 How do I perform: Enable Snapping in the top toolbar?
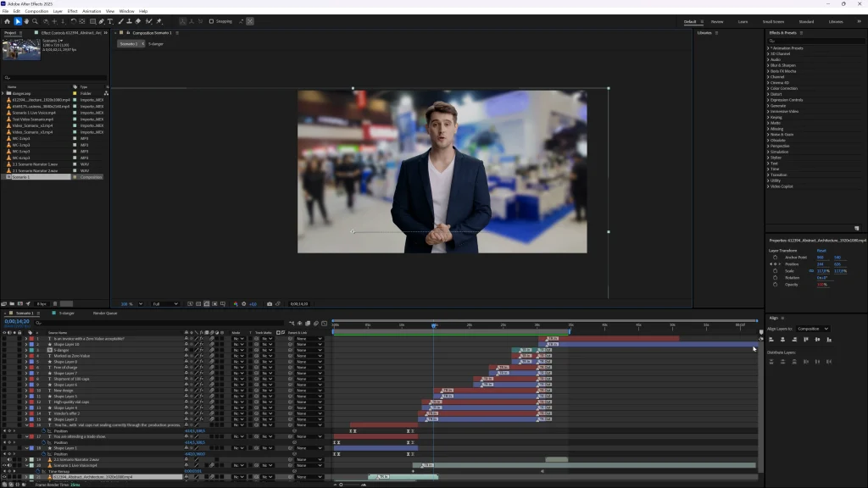pos(212,21)
